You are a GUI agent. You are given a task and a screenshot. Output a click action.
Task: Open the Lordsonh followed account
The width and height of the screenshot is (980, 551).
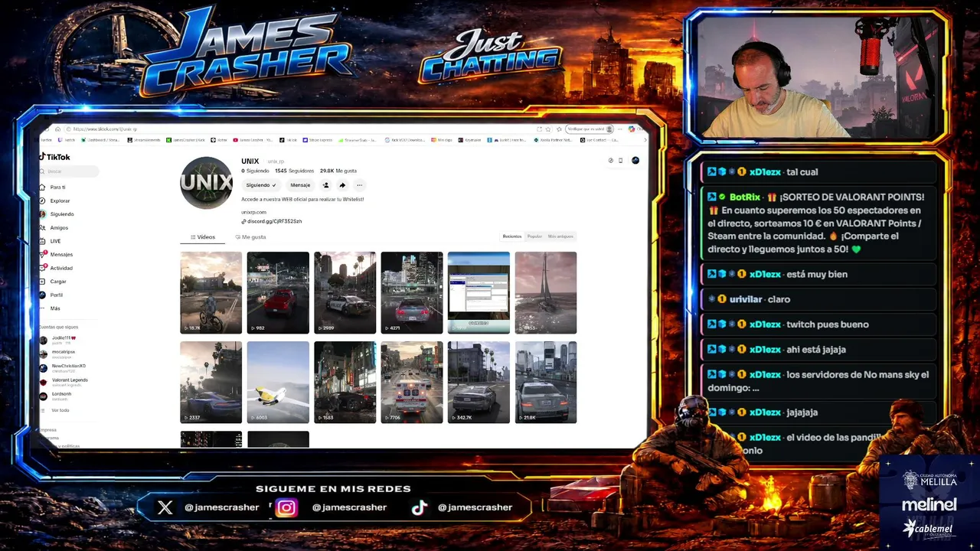point(56,396)
